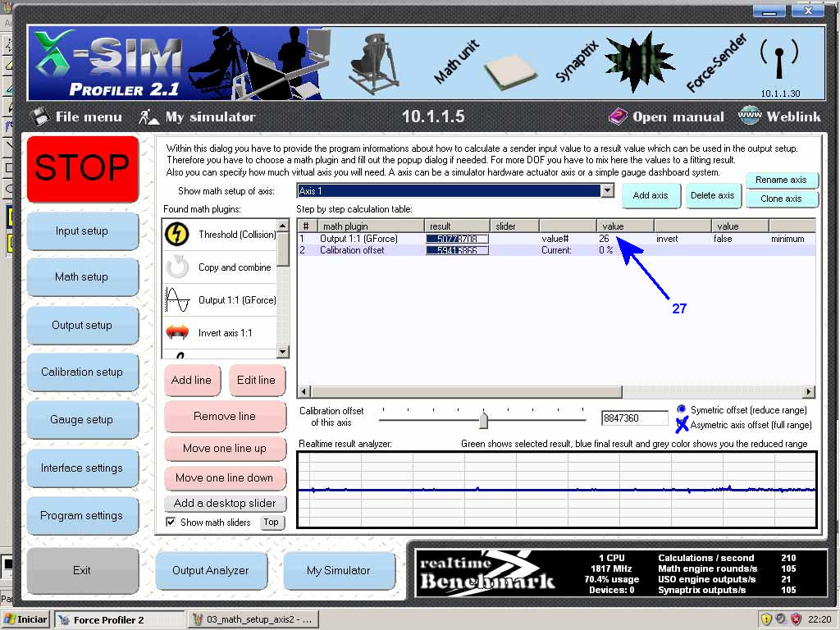Click the Iniciar start button
Viewport: 840px width, 630px height.
pyautogui.click(x=25, y=620)
